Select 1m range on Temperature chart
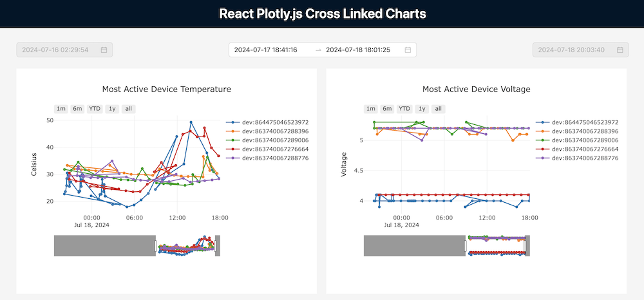The height and width of the screenshot is (300, 644). coord(61,109)
